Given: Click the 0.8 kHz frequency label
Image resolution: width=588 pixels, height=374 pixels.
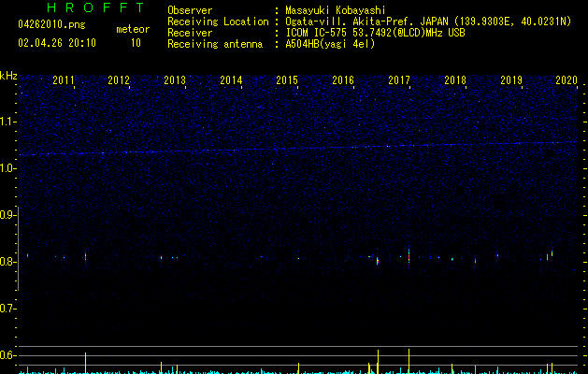Looking at the screenshot, I should [x=7, y=262].
